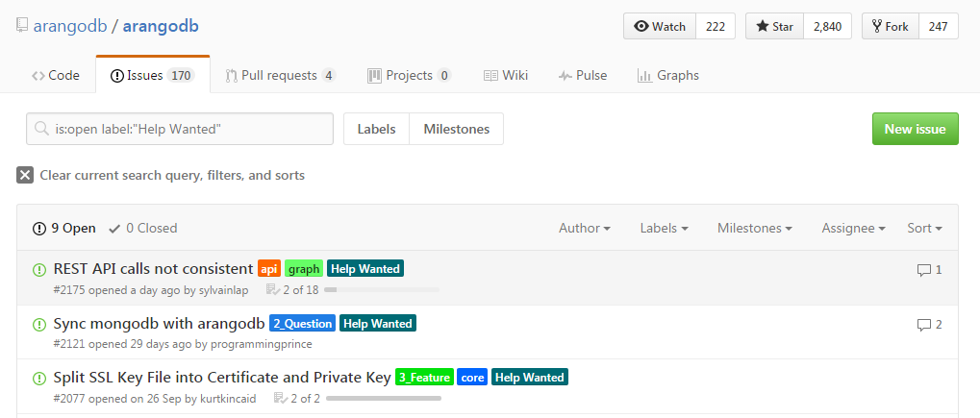Screen dimensions: 980x418
Task: Click open issue icon for REST API calls
Action: tap(38, 270)
